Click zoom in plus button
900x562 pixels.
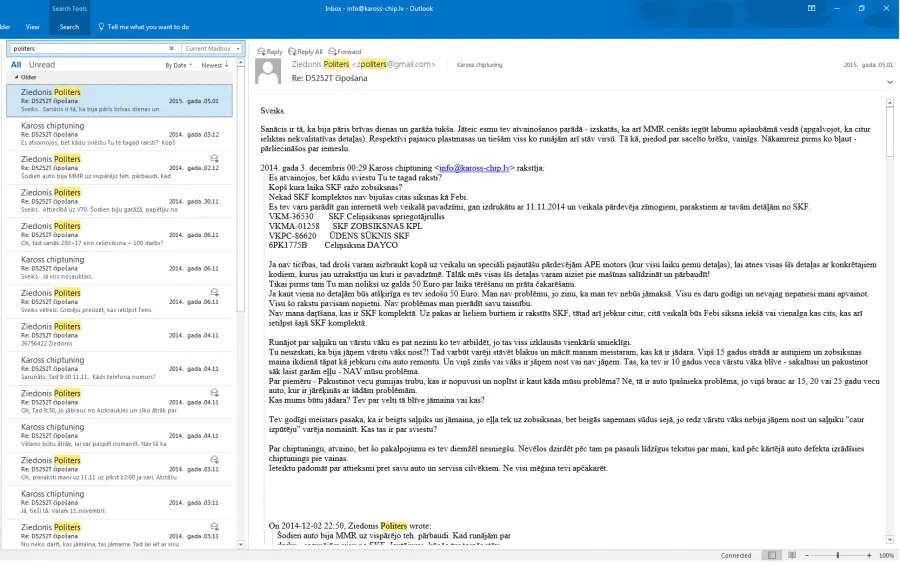click(x=869, y=555)
